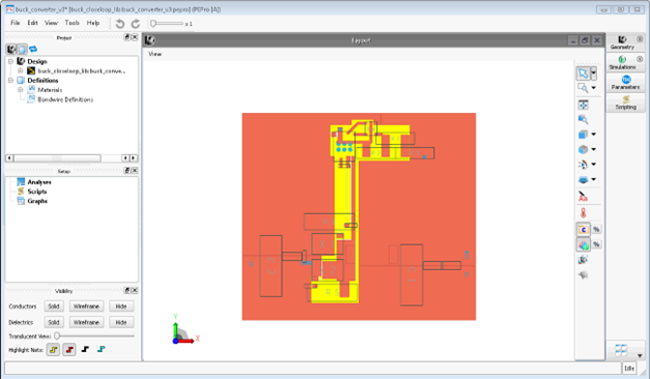Toggle the teal Highlight Nets button
The width and height of the screenshot is (650, 379).
click(x=101, y=349)
